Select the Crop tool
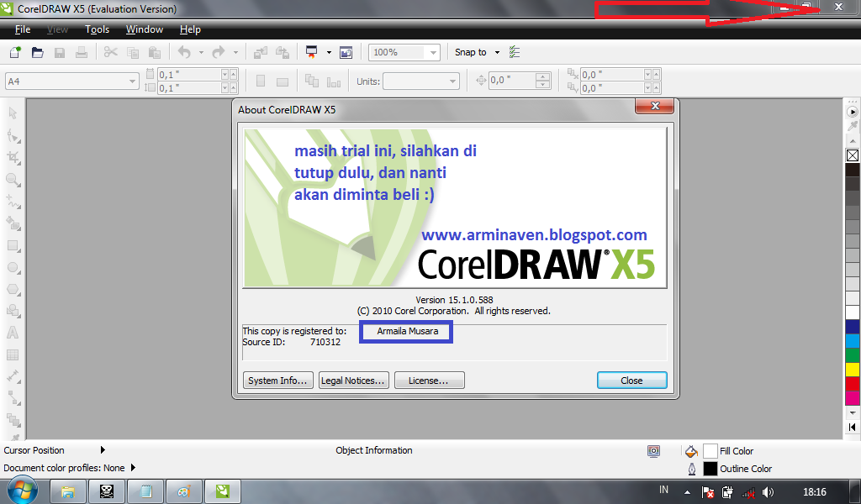 click(x=13, y=158)
